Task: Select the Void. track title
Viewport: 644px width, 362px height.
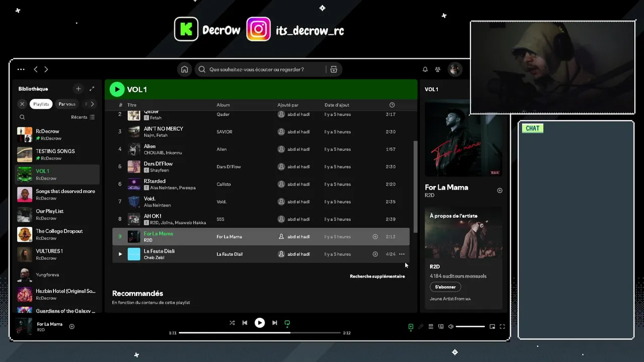Action: 149,199
